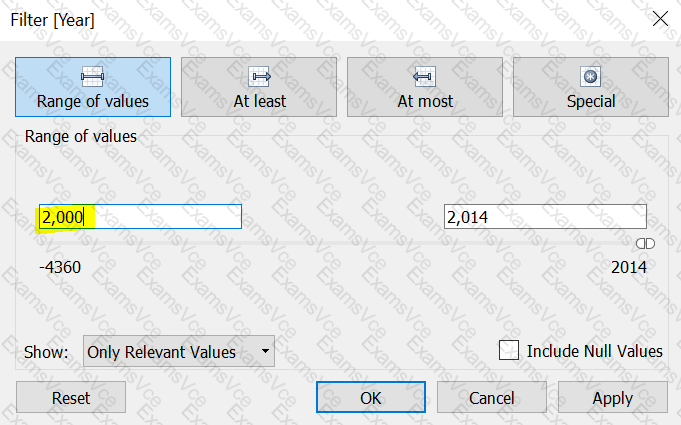Enable Include Null Values checkbox
Image resolution: width=681 pixels, height=425 pixels.
(x=509, y=350)
